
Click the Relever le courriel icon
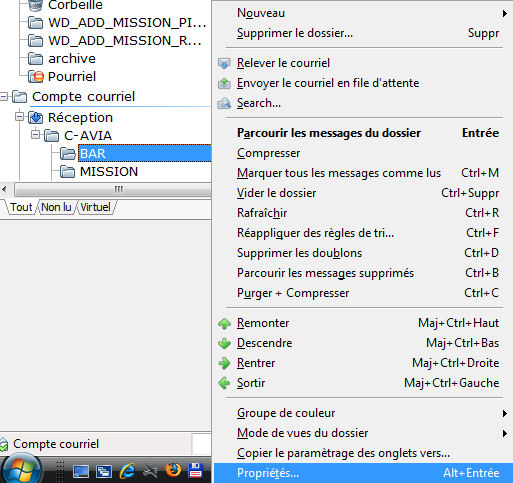[224, 63]
